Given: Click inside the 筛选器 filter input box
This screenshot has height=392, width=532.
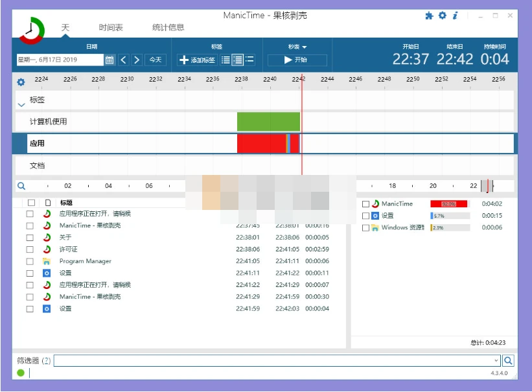Looking at the screenshot, I should pos(259,360).
